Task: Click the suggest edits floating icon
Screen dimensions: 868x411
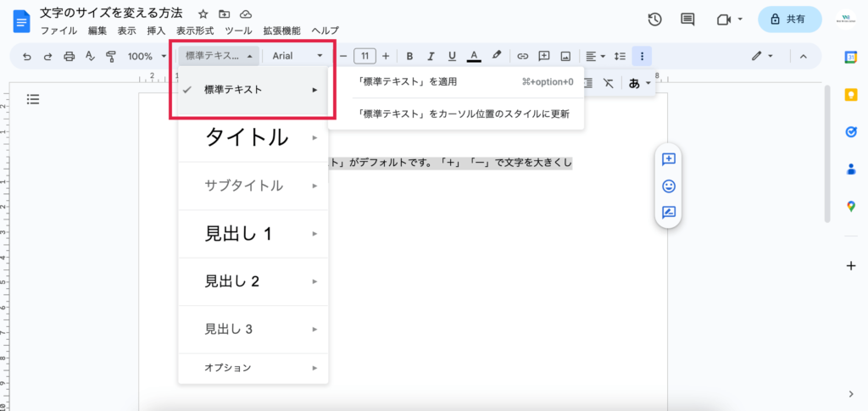Action: (669, 213)
